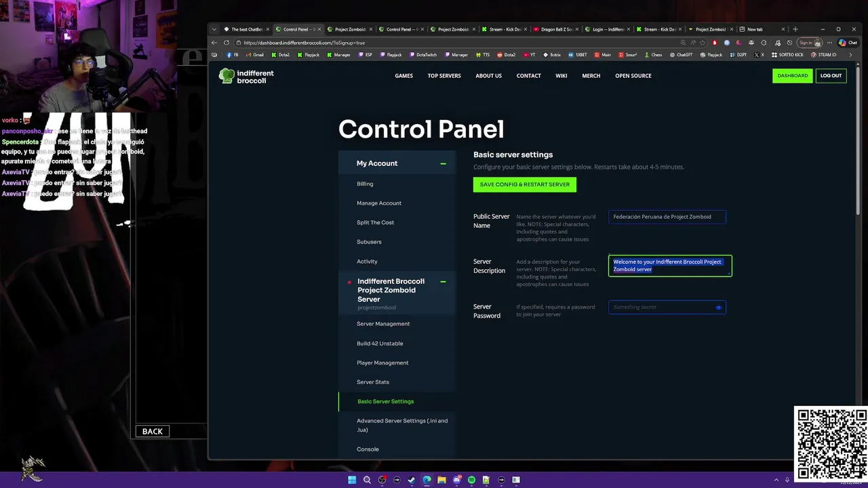
Task: Click the Public Server Name field
Action: click(667, 217)
